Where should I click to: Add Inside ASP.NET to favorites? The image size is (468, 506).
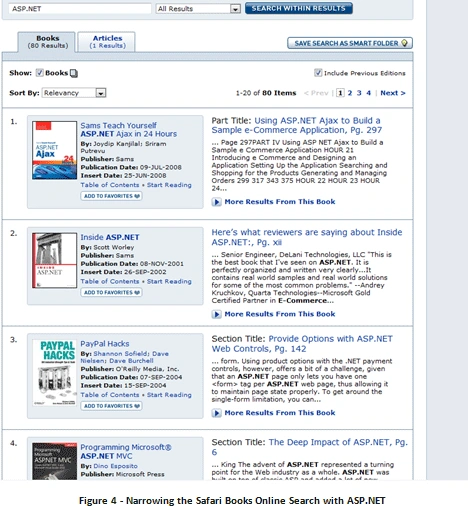[111, 292]
